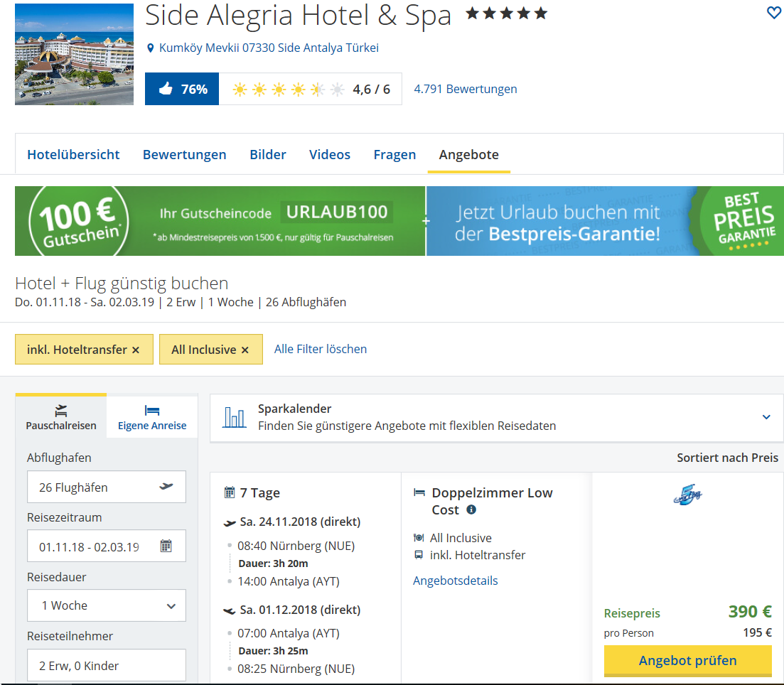Click Alle Filter löschen link
The width and height of the screenshot is (784, 685).
pos(321,349)
